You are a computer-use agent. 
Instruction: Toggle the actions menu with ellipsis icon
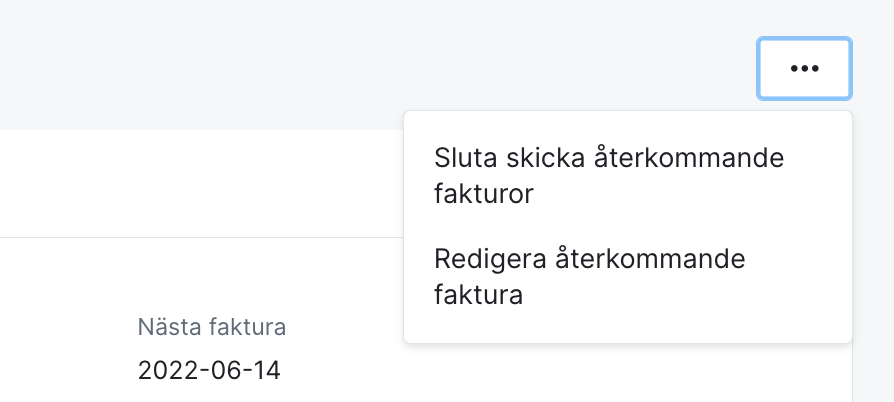[804, 69]
